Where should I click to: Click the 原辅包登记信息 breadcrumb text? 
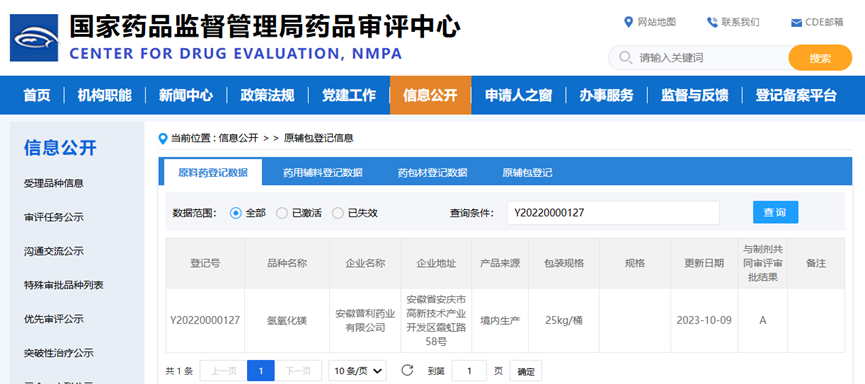pos(318,138)
